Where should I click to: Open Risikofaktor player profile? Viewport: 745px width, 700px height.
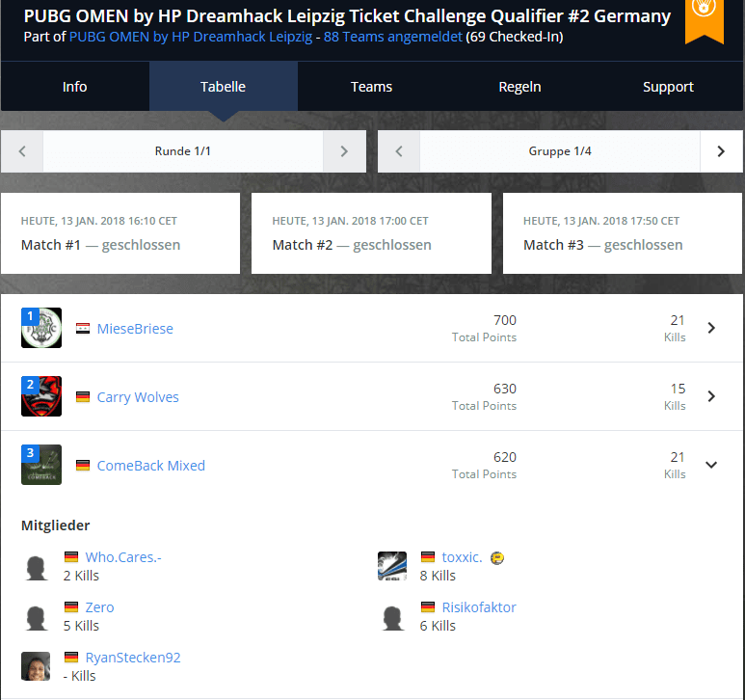[479, 607]
